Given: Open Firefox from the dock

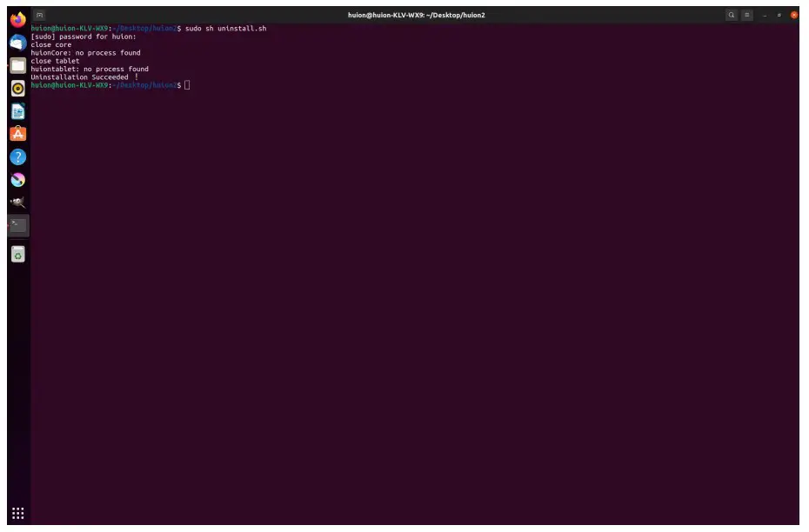Looking at the screenshot, I should point(18,20).
